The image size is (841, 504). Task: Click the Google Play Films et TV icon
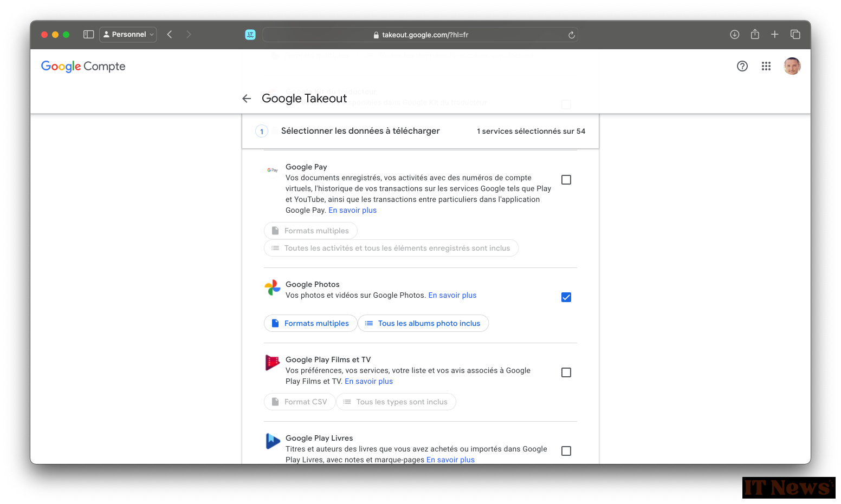(x=273, y=363)
